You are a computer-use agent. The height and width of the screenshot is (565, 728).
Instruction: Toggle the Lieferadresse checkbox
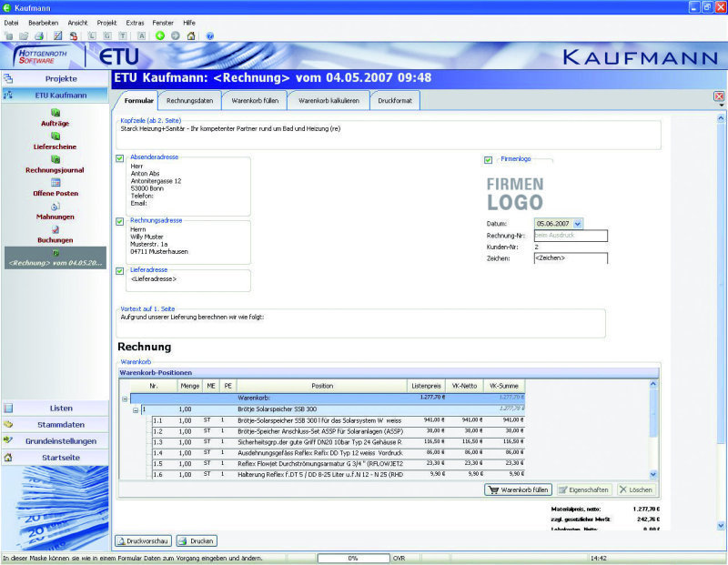tap(120, 270)
